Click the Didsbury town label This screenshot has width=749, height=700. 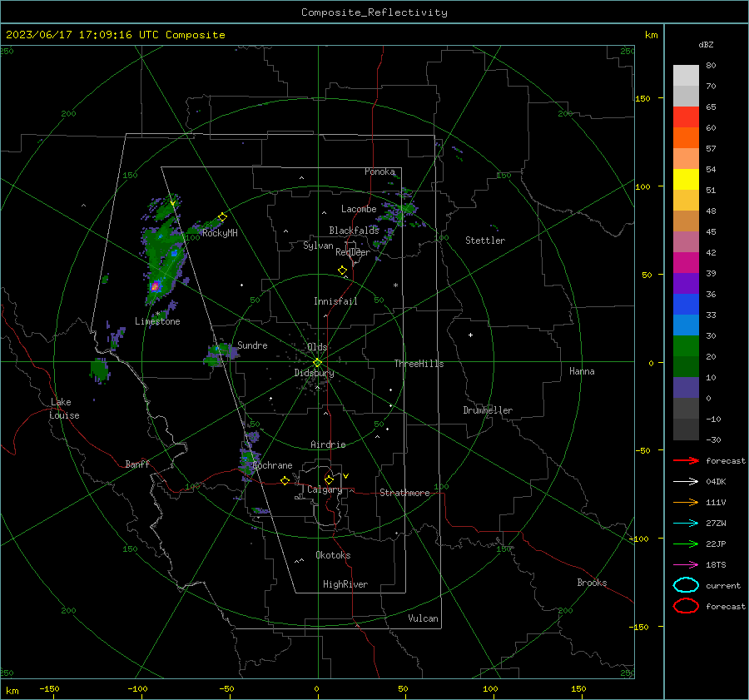pos(314,373)
